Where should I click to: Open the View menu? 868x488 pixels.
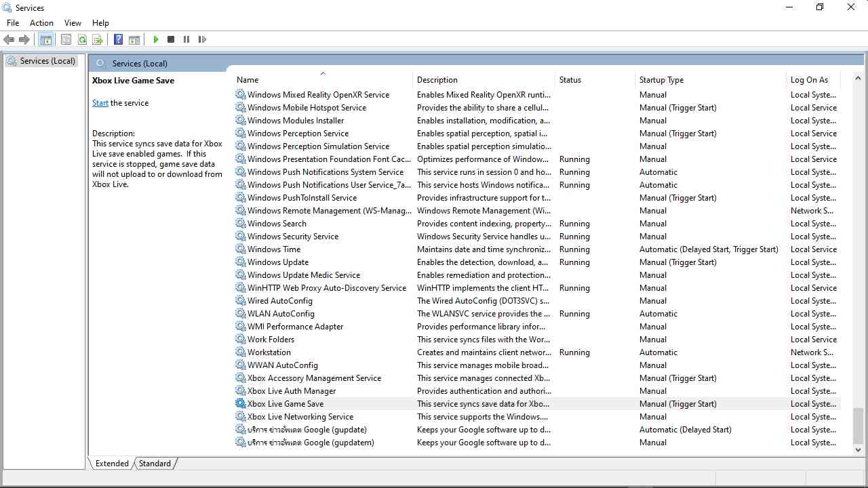coord(73,23)
